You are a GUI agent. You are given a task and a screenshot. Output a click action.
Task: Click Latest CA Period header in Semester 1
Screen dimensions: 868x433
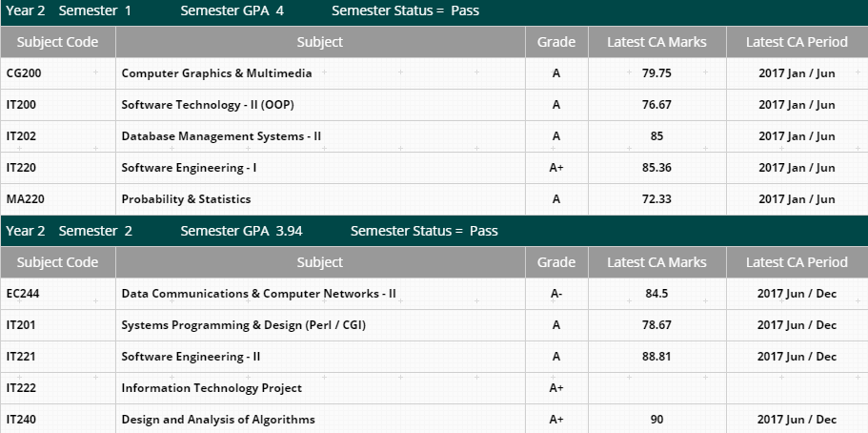(x=797, y=42)
